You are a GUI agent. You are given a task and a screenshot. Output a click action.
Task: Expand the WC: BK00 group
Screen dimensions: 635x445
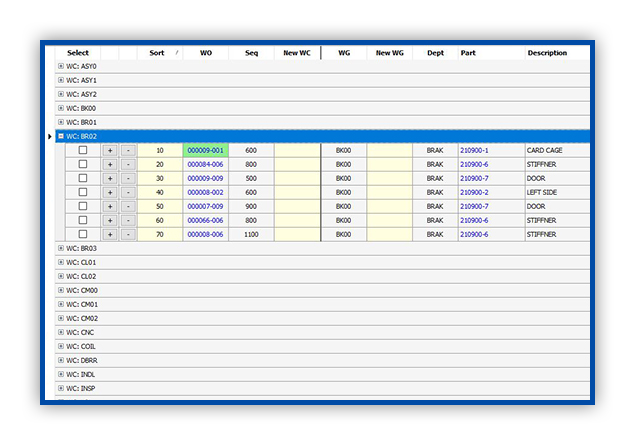(x=61, y=108)
